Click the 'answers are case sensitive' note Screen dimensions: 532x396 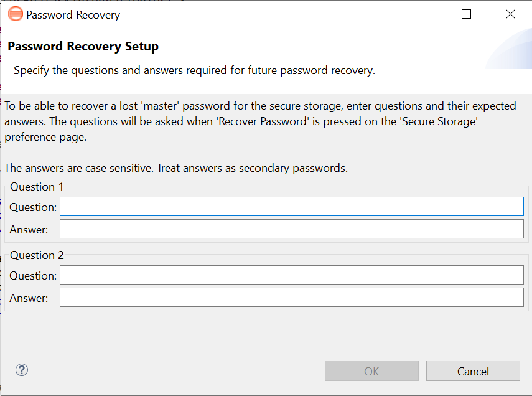(x=176, y=168)
